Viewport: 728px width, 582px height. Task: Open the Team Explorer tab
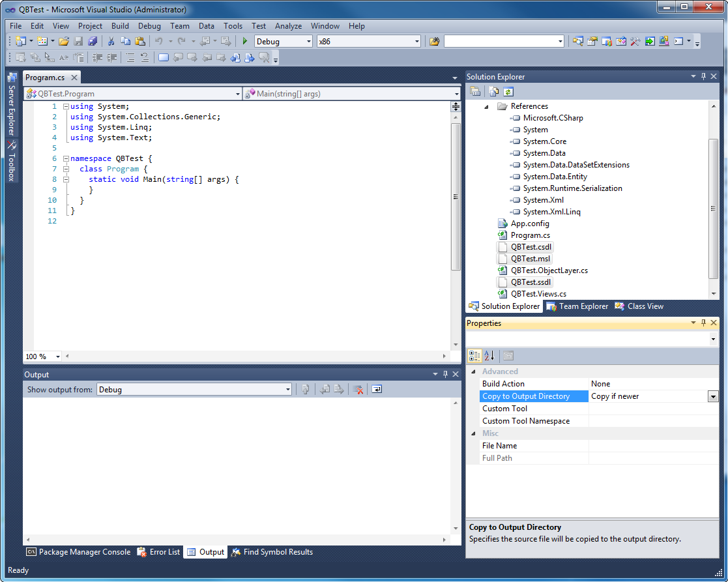[x=577, y=306]
